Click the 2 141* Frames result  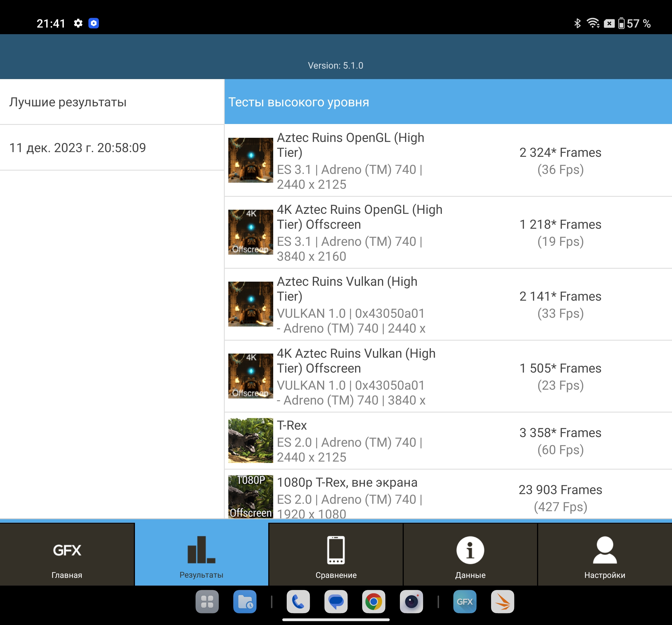click(560, 296)
